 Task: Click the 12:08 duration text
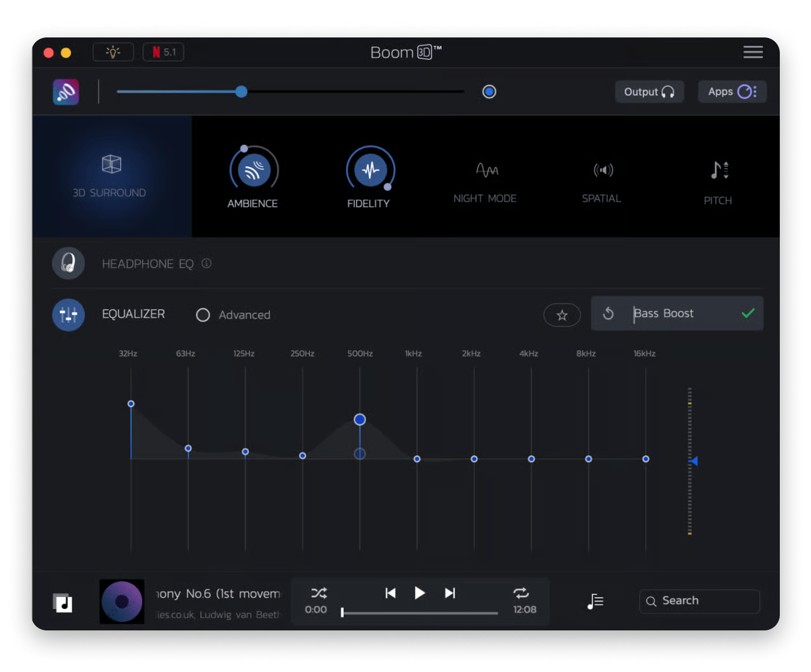(525, 610)
